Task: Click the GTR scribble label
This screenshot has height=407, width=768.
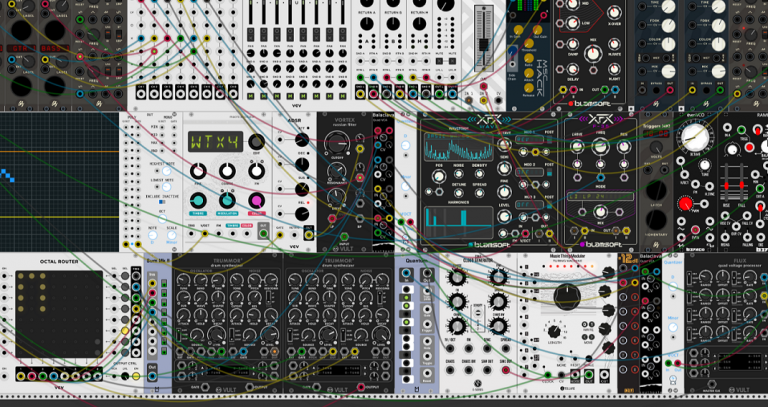Action: pos(21,48)
